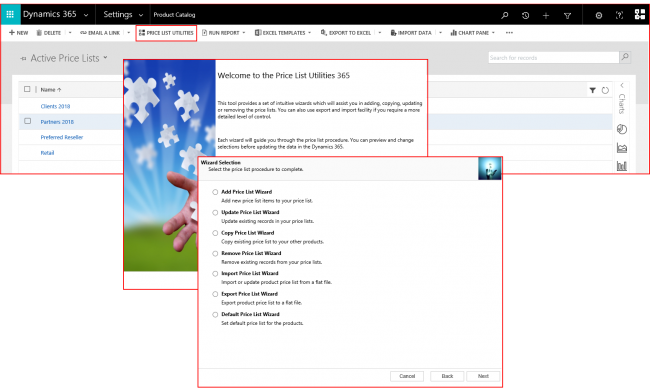This screenshot has height=388, width=650.
Task: Open the more commands ellipsis
Action: 509,33
